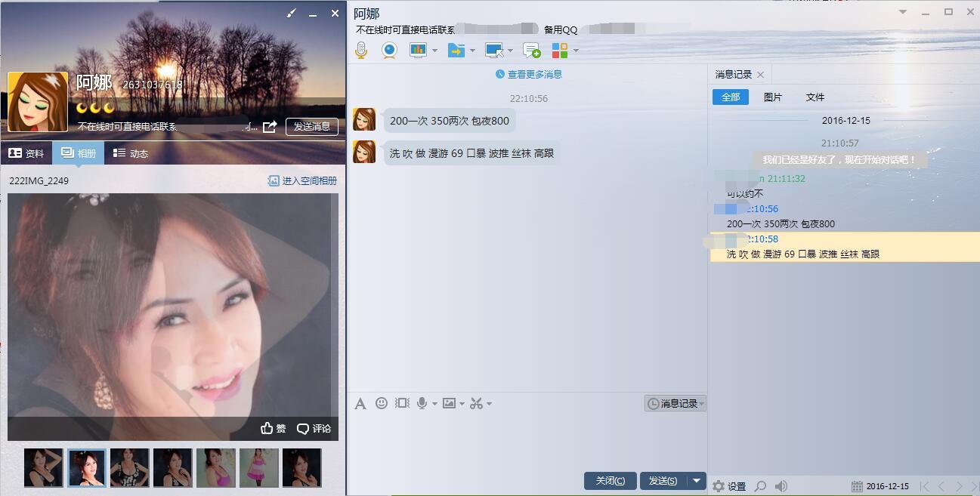This screenshot has width=980, height=496.
Task: Click the 发送消息 send message button
Action: click(312, 127)
